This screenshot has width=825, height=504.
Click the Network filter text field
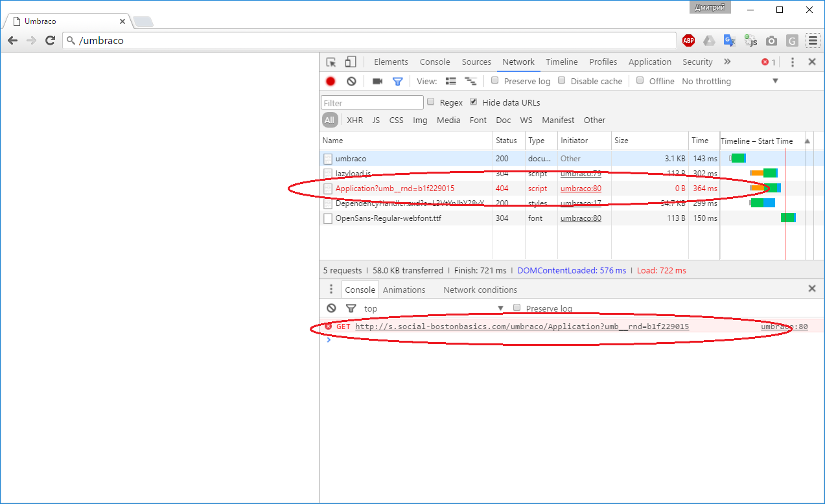pyautogui.click(x=372, y=102)
